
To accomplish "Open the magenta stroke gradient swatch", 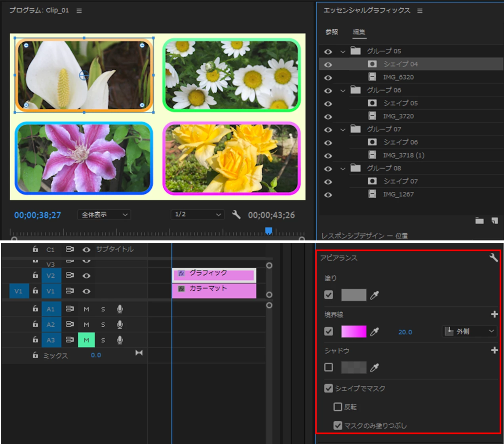I will point(354,331).
